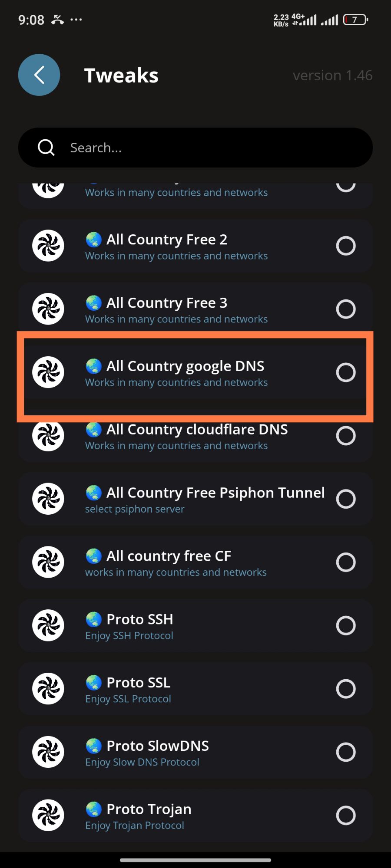Screen dimensions: 391x868
Task: Tap the fan icon beside All Country Free 3
Action: [48, 309]
